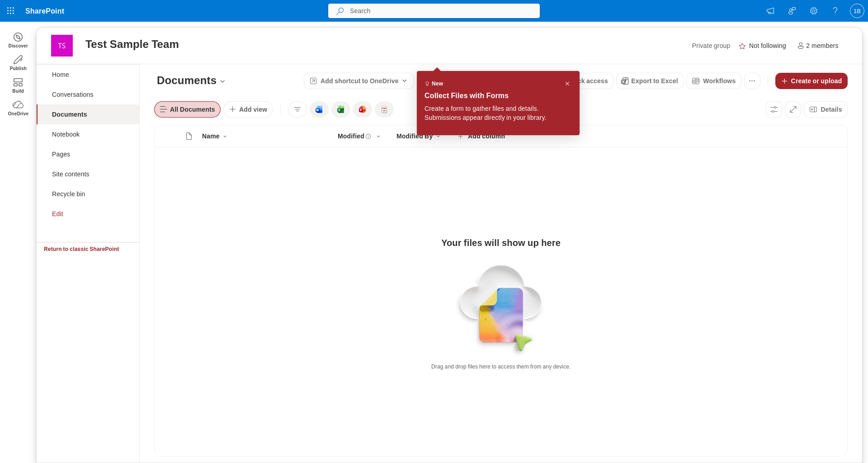The image size is (868, 463).
Task: Click Export to Excel button
Action: tap(650, 81)
